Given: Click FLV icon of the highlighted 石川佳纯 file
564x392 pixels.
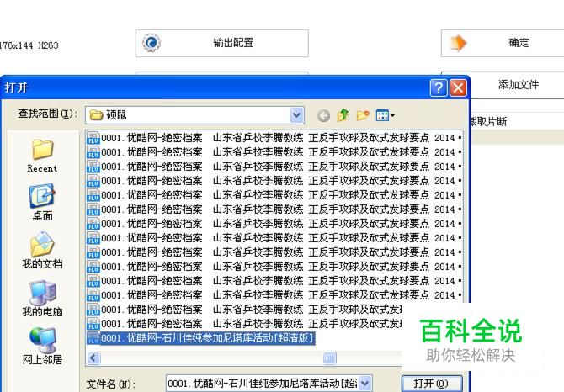Looking at the screenshot, I should [93, 338].
